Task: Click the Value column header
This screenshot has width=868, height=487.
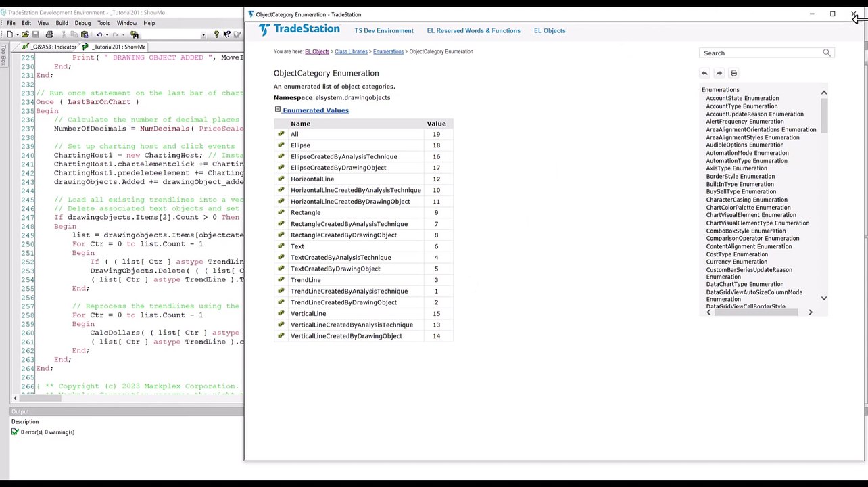Action: point(436,124)
